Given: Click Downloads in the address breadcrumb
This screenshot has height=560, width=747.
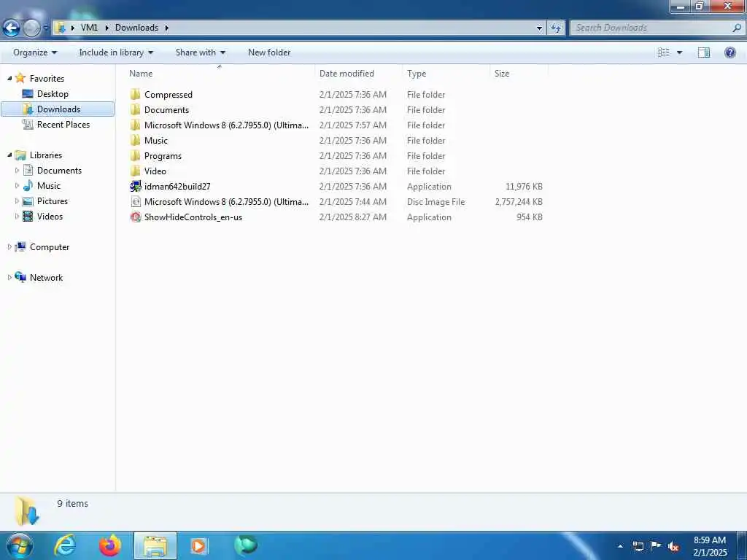Looking at the screenshot, I should coord(136,28).
